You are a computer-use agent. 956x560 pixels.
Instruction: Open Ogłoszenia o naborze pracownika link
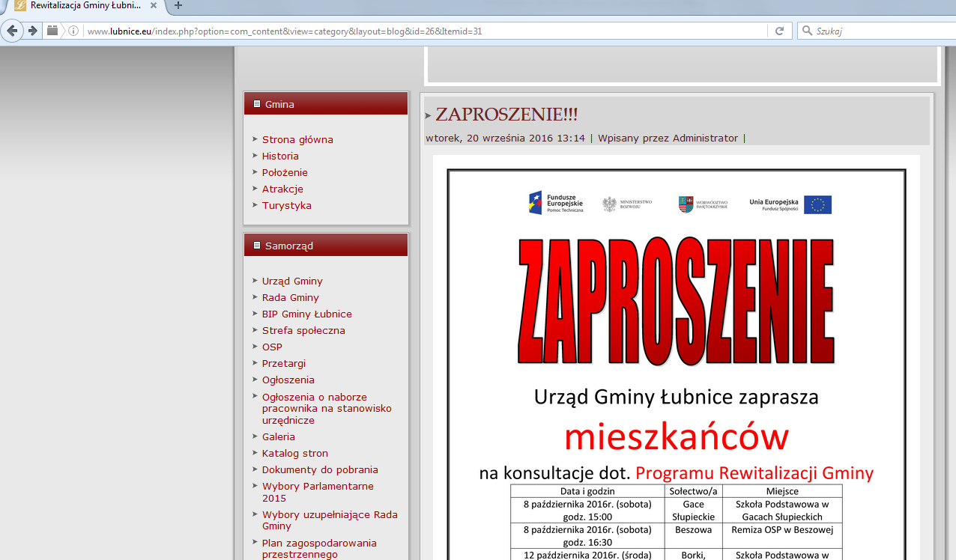coord(327,408)
